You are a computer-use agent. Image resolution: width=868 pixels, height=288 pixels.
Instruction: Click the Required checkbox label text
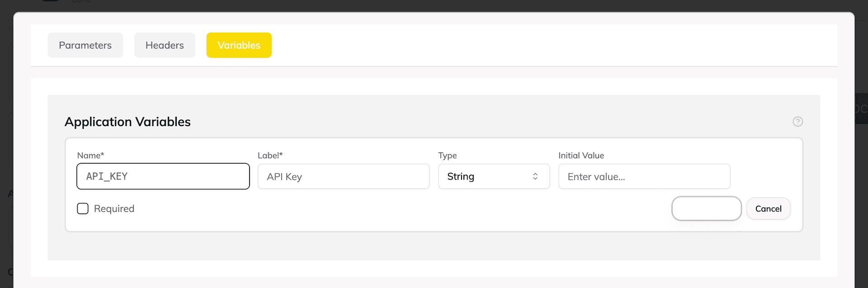point(114,208)
